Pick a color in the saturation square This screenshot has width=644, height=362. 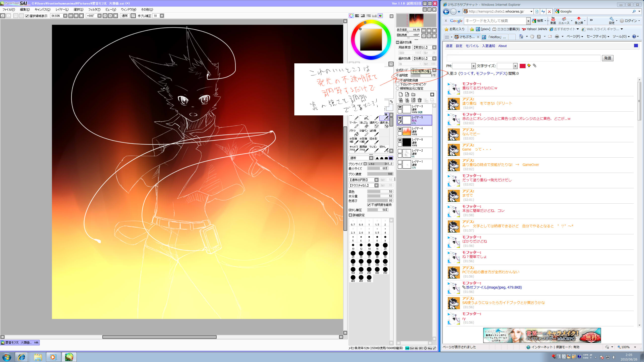point(371,40)
